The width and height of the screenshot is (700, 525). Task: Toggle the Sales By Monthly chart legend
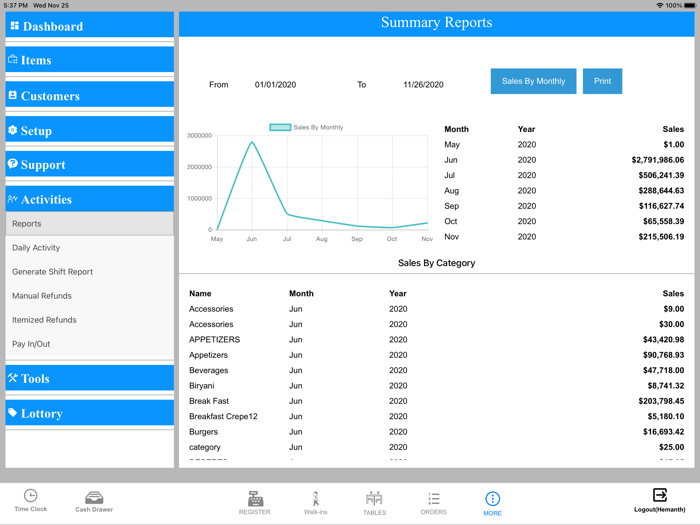pyautogui.click(x=306, y=127)
